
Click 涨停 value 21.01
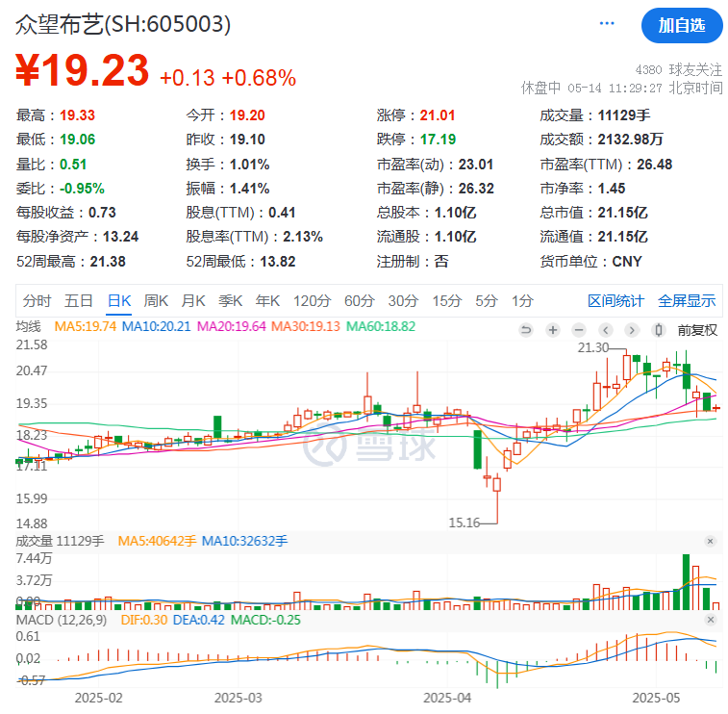pyautogui.click(x=438, y=115)
